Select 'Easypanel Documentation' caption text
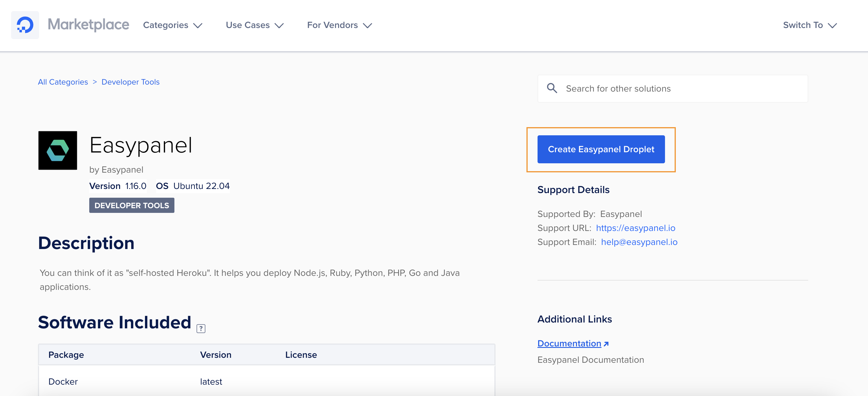 tap(591, 360)
